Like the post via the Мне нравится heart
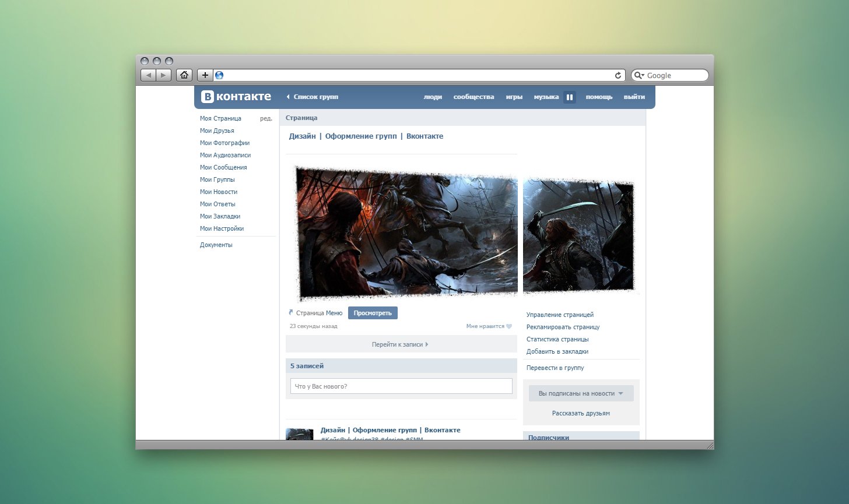The height and width of the screenshot is (504, 849). point(509,326)
